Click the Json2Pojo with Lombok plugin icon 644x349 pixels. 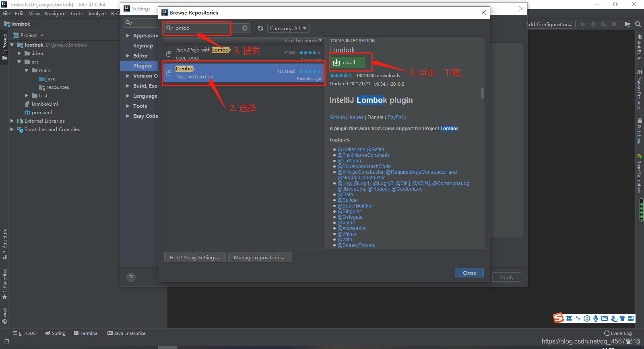point(169,53)
